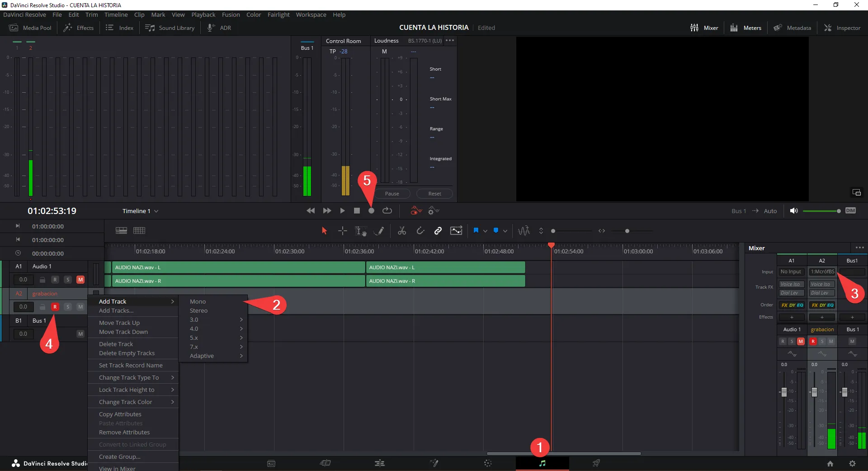
Task: Select the pointer selection tool
Action: click(324, 231)
